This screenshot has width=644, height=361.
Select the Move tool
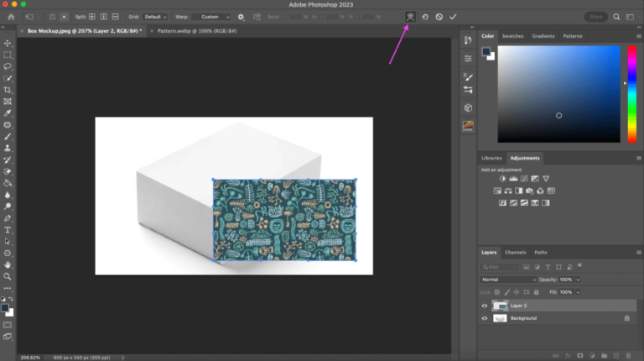[8, 43]
